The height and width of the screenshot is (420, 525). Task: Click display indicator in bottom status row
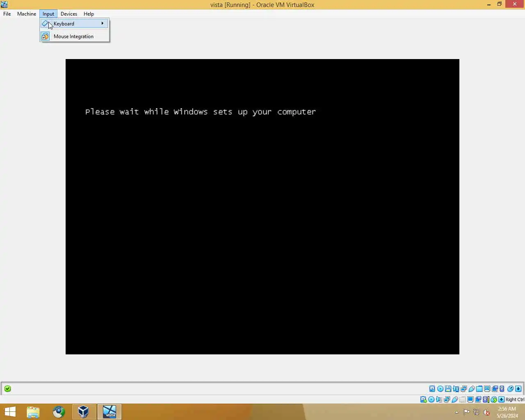point(470,399)
